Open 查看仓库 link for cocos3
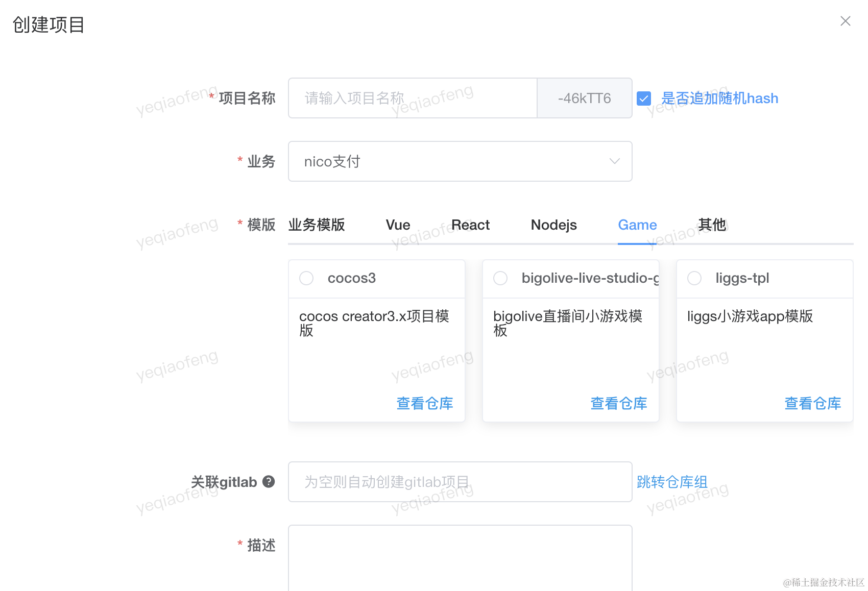 click(x=425, y=403)
